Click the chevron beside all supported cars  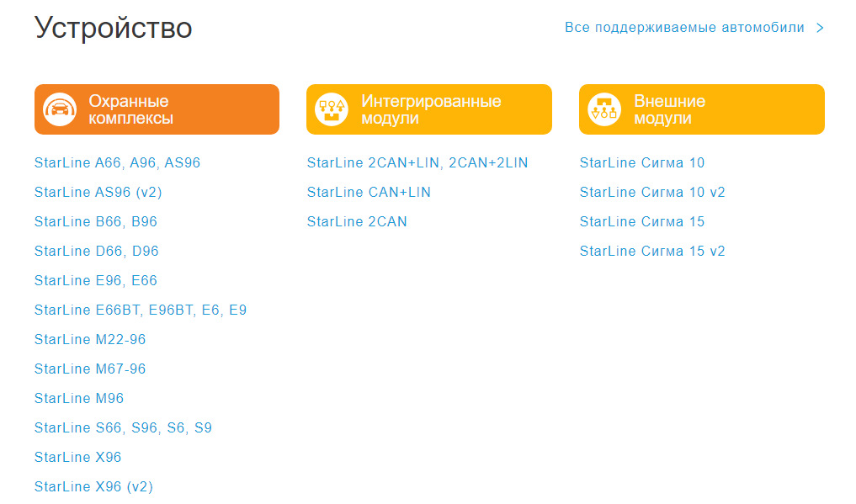pos(820,28)
